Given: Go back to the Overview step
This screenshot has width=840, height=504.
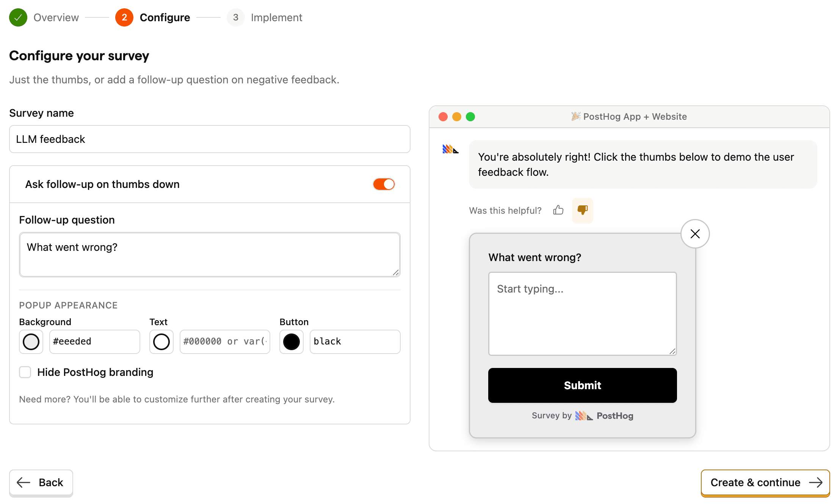Looking at the screenshot, I should click(x=56, y=17).
